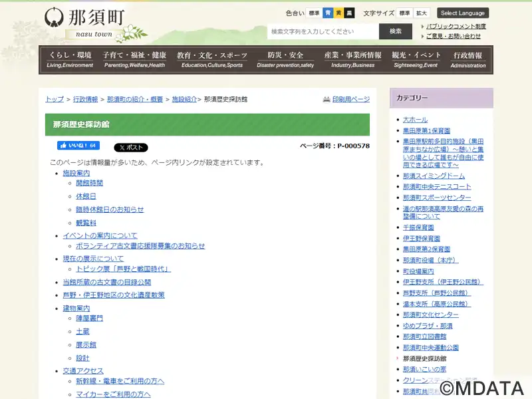Set text size to 標準
This screenshot has width=532, height=399.
click(405, 13)
